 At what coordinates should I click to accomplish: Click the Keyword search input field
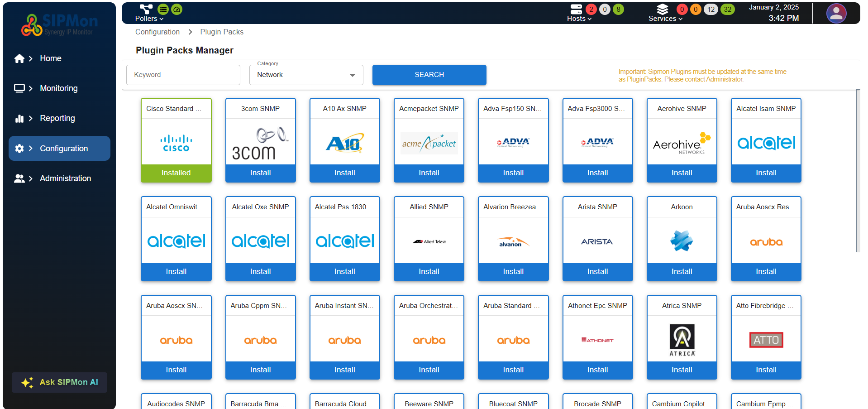(183, 75)
